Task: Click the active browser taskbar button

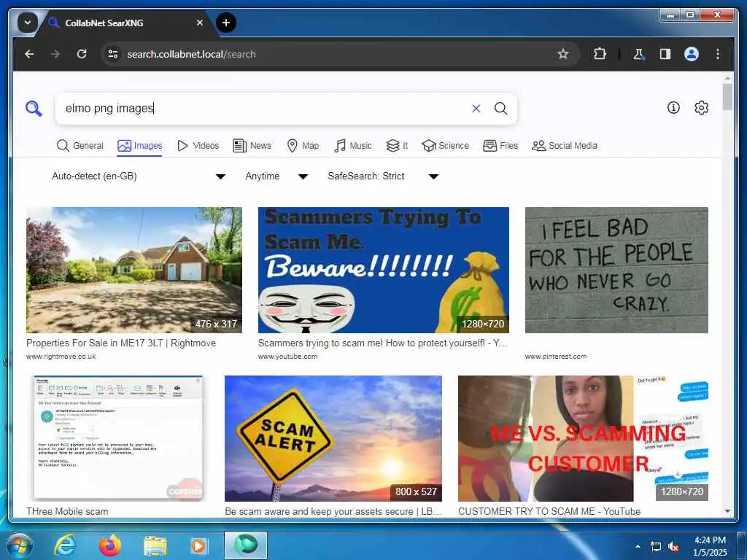Action: 246,545
